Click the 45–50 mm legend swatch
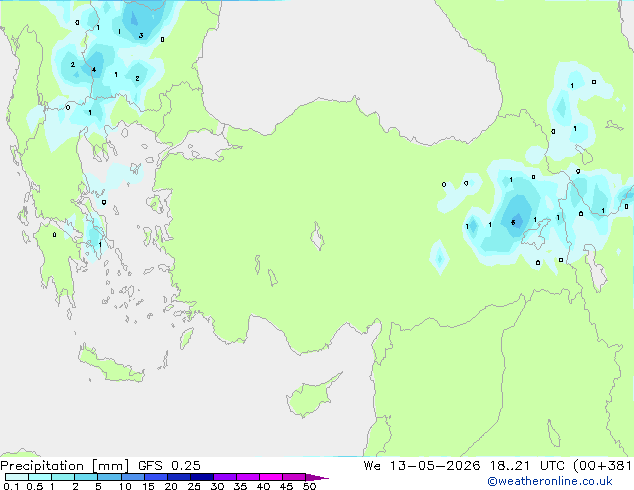The height and width of the screenshot is (490, 634). click(x=294, y=477)
